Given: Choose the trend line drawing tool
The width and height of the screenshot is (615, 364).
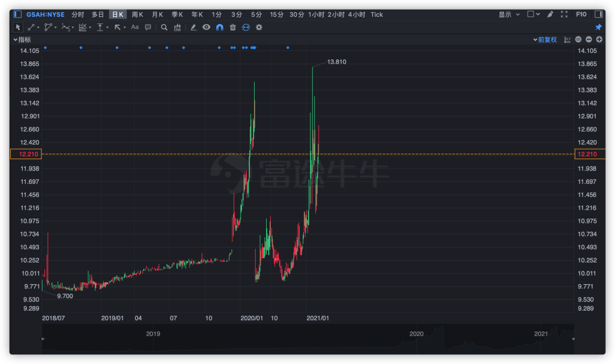Looking at the screenshot, I should pyautogui.click(x=31, y=27).
